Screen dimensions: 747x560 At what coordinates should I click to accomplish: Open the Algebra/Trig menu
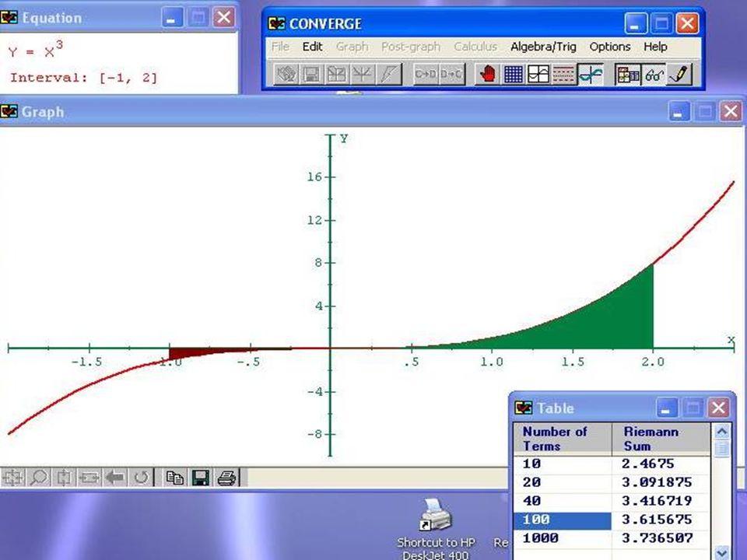point(544,47)
